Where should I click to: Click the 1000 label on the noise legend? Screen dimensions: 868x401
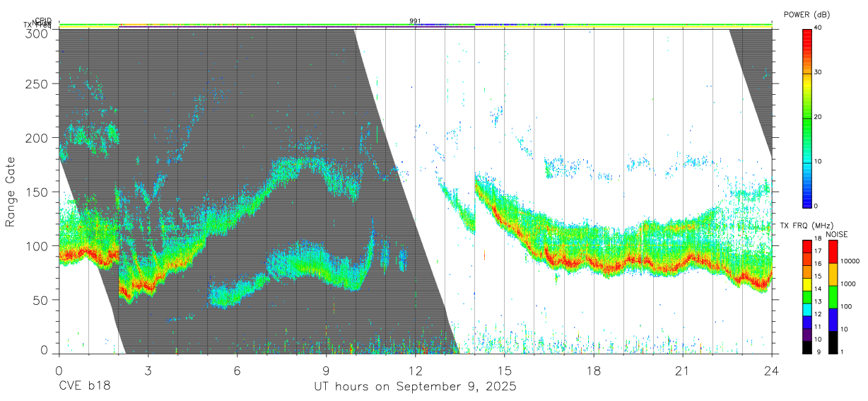tap(848, 284)
